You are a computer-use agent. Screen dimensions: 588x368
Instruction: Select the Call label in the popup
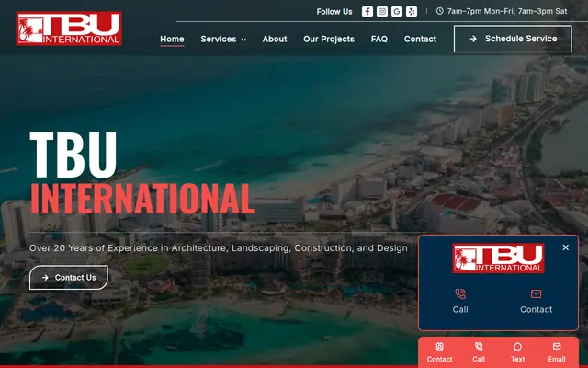pos(460,309)
